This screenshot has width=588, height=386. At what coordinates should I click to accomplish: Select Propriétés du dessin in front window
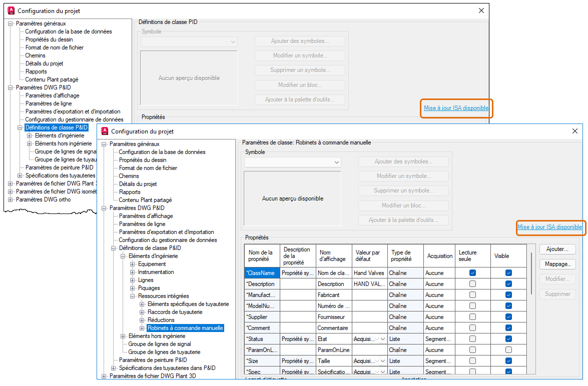(x=143, y=160)
